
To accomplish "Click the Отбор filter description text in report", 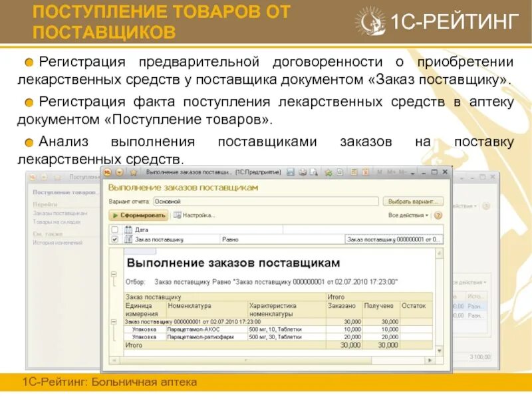I will pyautogui.click(x=261, y=282).
